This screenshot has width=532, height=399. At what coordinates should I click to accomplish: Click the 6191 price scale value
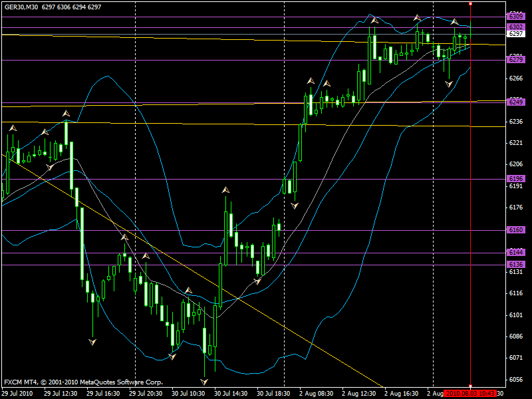pos(516,186)
